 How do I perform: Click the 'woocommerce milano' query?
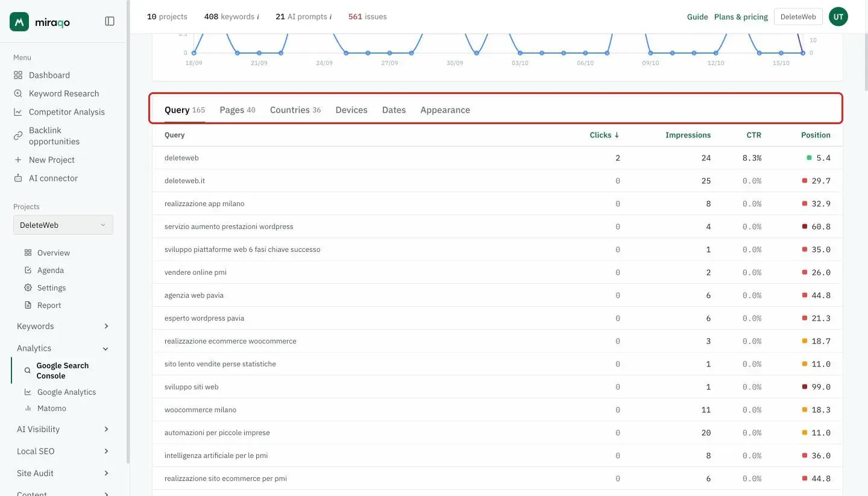click(201, 410)
